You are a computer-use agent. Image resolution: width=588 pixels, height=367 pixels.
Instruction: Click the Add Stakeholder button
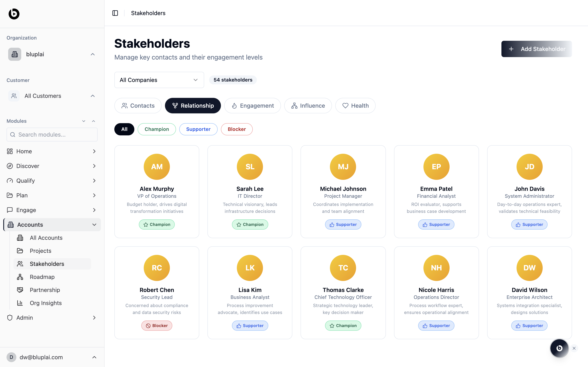pyautogui.click(x=537, y=49)
